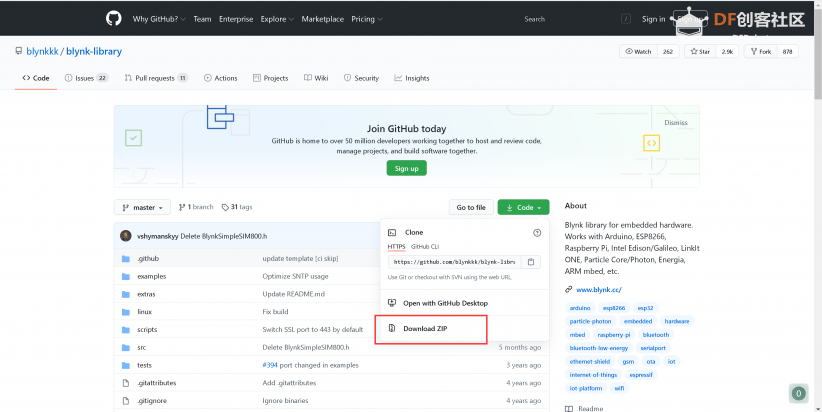Open the Actions tab
822x412 pixels.
(x=221, y=78)
